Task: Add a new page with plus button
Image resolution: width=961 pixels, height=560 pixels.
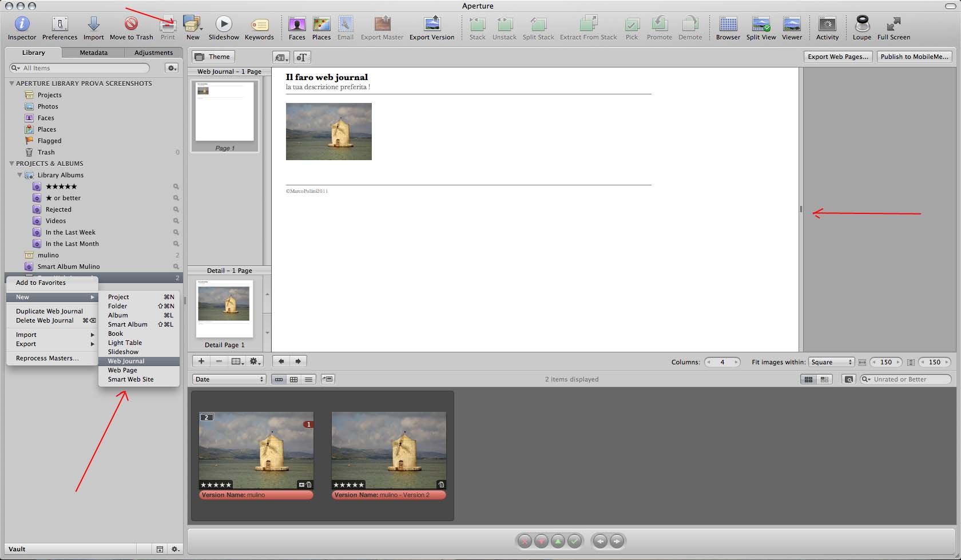Action: click(x=201, y=362)
